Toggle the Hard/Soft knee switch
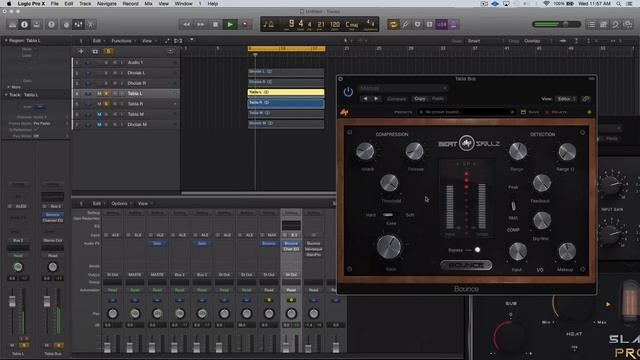The width and height of the screenshot is (640, 360). 388,215
